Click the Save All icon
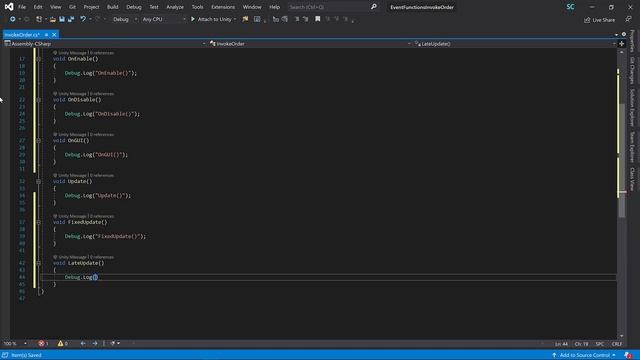This screenshot has width=640, height=360. tap(71, 19)
